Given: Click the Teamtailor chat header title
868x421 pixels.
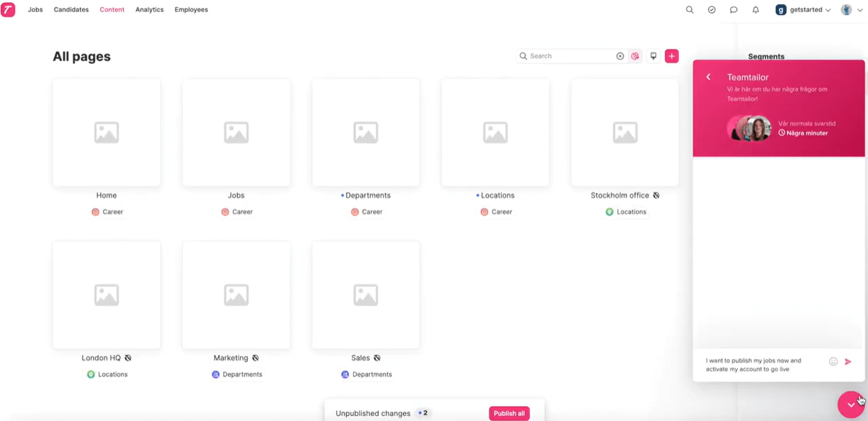Looking at the screenshot, I should click(x=748, y=77).
